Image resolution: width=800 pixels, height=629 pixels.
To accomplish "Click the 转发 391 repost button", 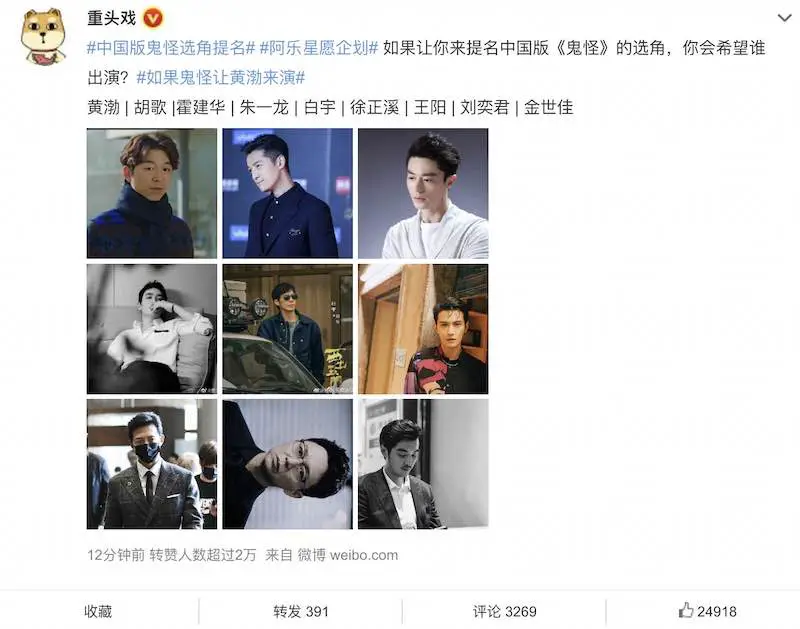I will tap(301, 611).
